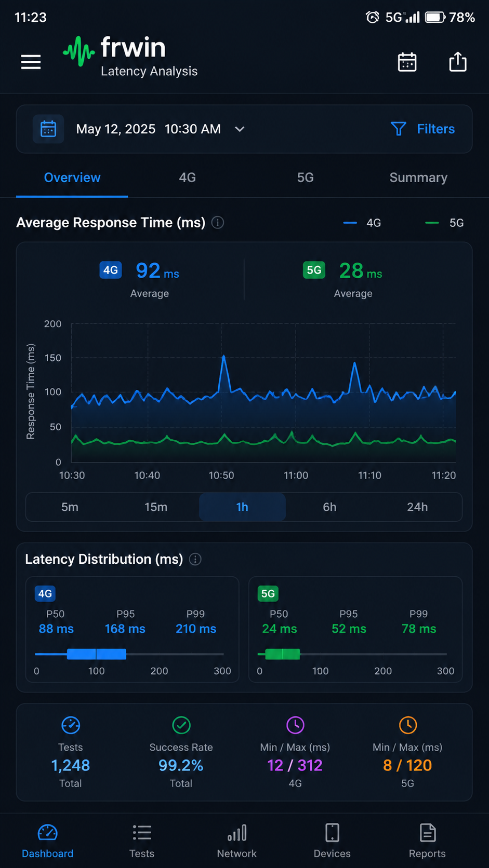The height and width of the screenshot is (868, 489).
Task: Tap the orange 5G clock icon
Action: coord(408,725)
